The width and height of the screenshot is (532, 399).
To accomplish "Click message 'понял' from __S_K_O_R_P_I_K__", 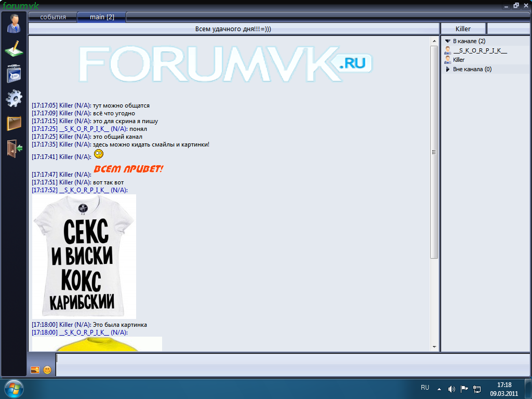I will [x=138, y=129].
